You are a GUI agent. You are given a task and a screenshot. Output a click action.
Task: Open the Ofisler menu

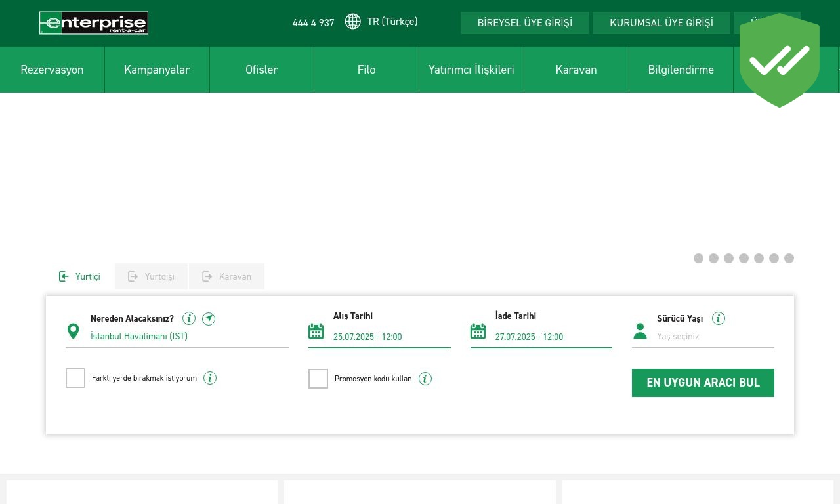262,70
